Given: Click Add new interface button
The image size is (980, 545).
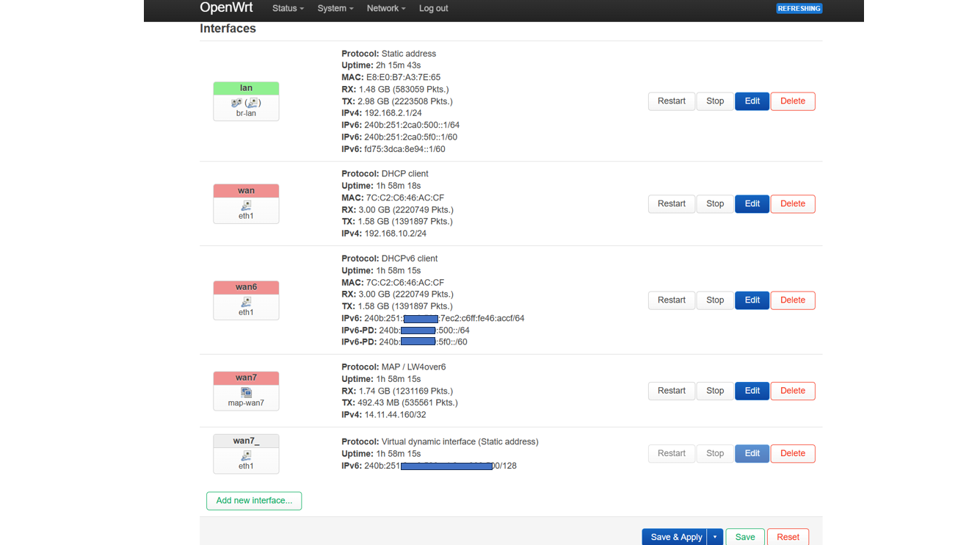Looking at the screenshot, I should (254, 501).
